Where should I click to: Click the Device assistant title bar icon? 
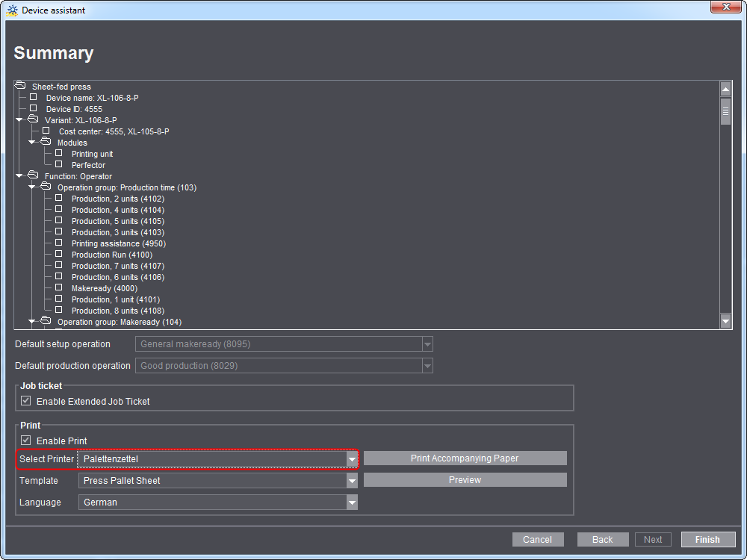tap(12, 10)
